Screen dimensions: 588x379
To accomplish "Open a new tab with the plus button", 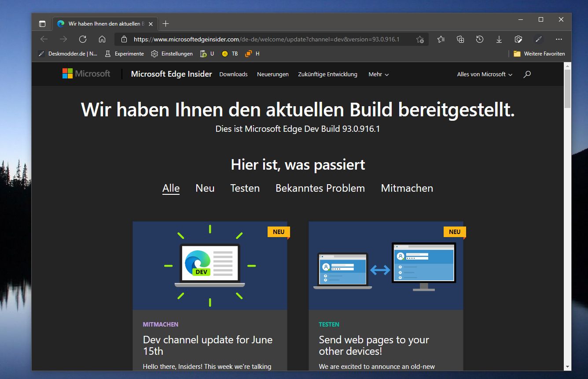I will (x=165, y=24).
